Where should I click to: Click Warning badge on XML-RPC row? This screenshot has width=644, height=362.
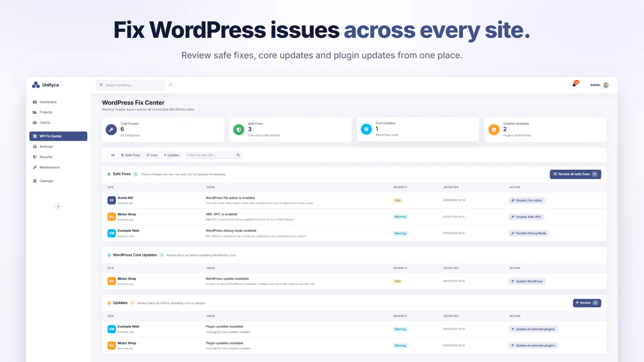[400, 217]
